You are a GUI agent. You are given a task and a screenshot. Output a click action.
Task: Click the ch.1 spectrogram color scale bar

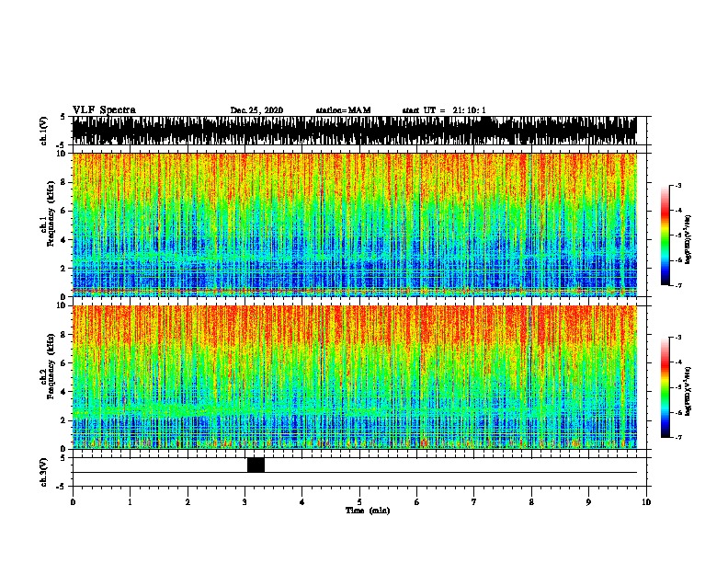[x=665, y=236]
